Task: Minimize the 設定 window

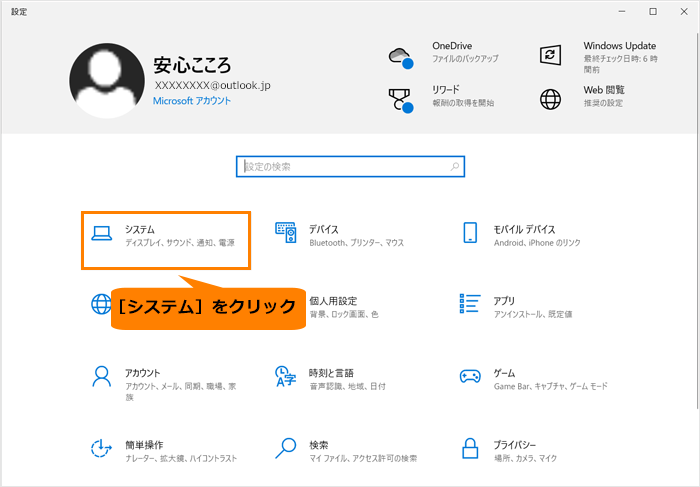Action: pos(622,12)
